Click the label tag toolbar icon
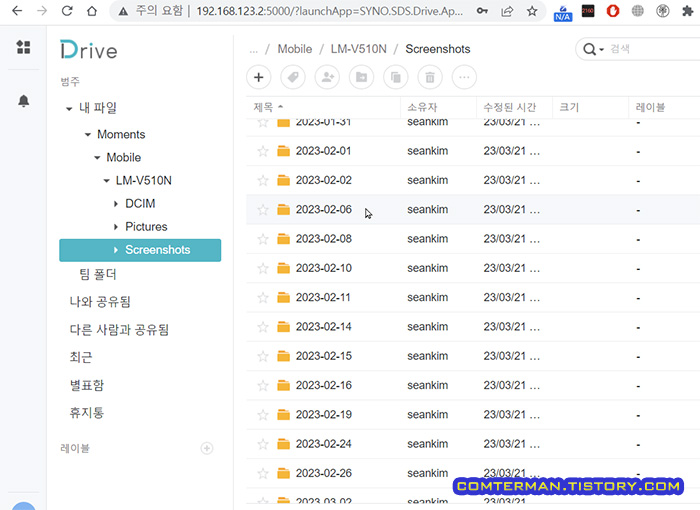Viewport: 700px width, 510px height. [x=293, y=77]
